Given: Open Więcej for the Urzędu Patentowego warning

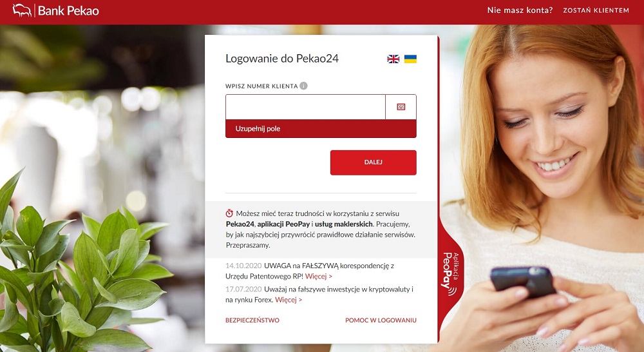Looking at the screenshot, I should (x=319, y=277).
